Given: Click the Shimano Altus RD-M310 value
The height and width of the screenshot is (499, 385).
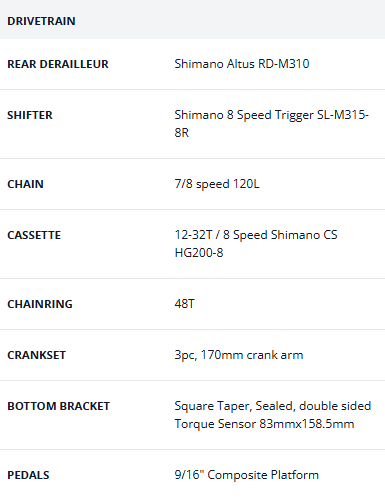Looking at the screenshot, I should 242,64.
